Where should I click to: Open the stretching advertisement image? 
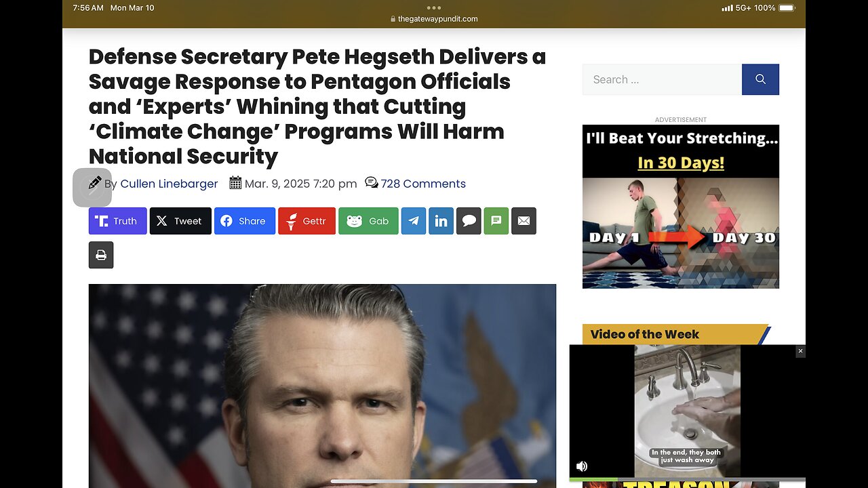681,207
